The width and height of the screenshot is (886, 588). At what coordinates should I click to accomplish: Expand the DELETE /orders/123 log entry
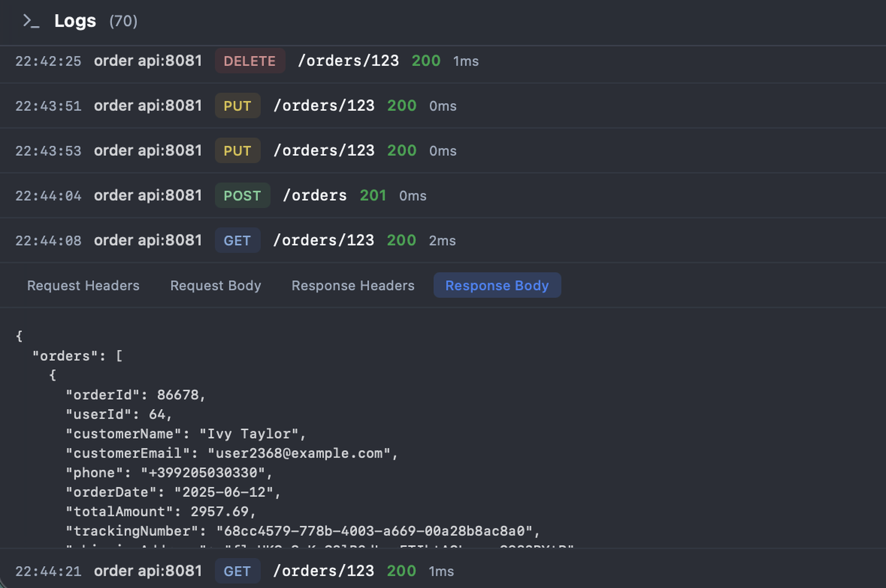[x=349, y=61]
